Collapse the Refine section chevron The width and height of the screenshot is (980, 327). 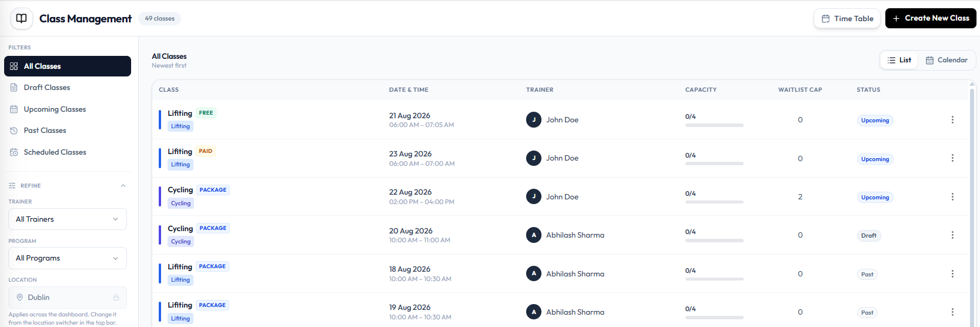[x=123, y=185]
